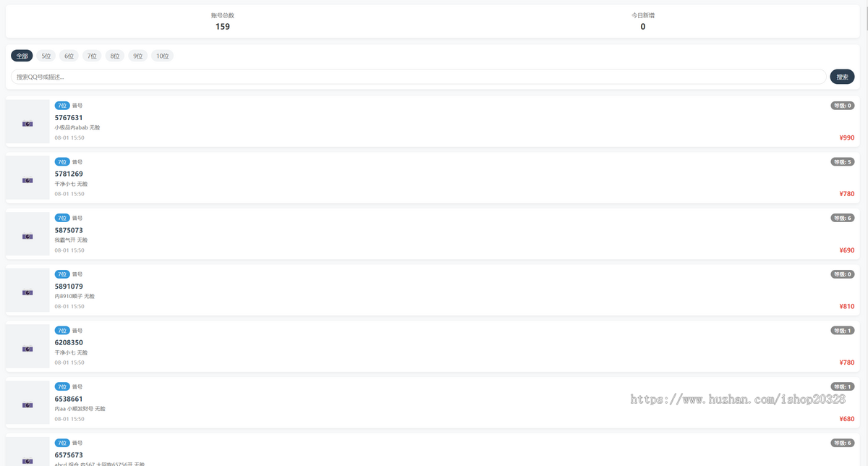This screenshot has width=868, height=466.
Task: Click the image icon for account 6538661
Action: tap(27, 405)
